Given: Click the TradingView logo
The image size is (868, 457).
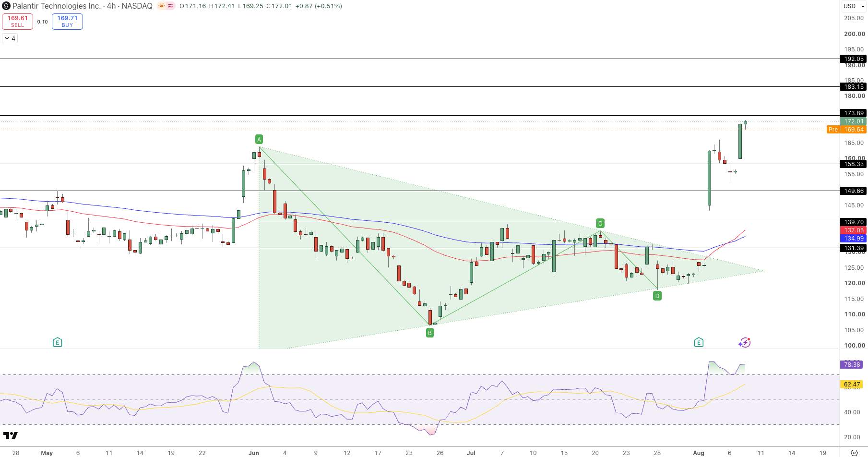Looking at the screenshot, I should [11, 435].
